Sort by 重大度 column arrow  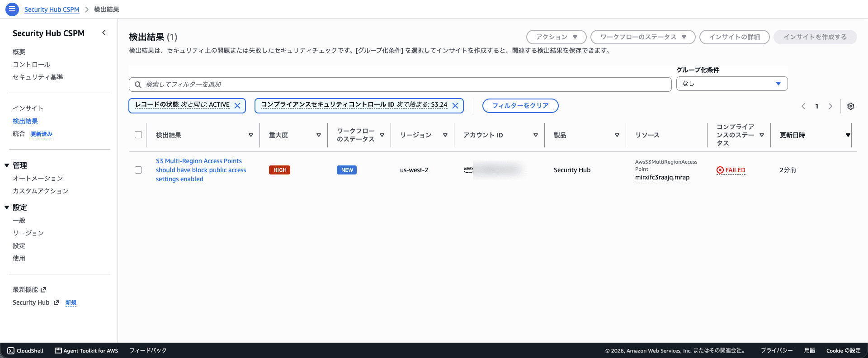(319, 135)
